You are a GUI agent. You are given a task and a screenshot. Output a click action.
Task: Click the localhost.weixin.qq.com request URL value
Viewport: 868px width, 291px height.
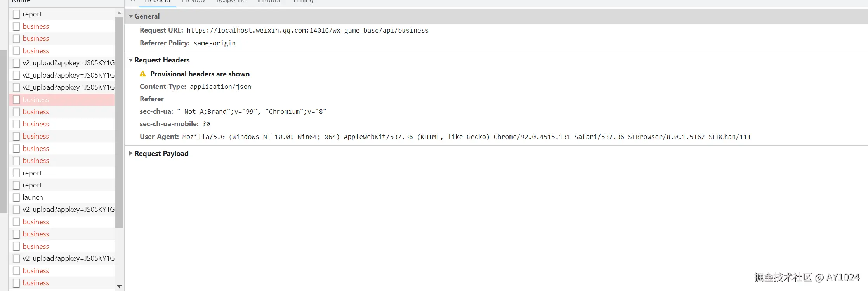[307, 30]
